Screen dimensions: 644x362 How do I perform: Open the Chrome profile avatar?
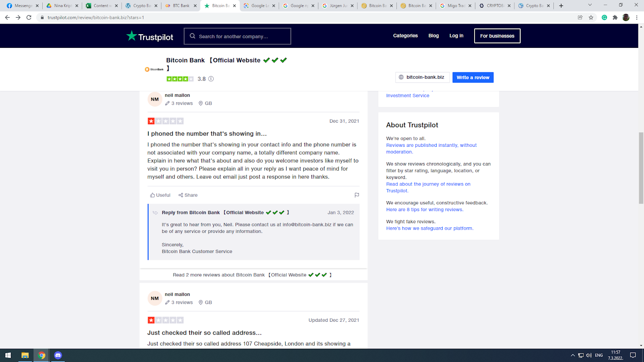tap(626, 17)
